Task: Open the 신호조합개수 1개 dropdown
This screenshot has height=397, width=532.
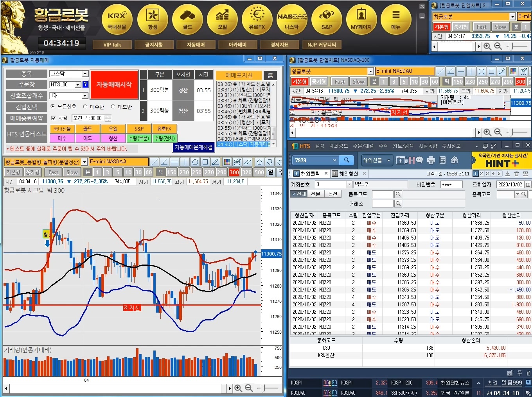Action: 85,96
